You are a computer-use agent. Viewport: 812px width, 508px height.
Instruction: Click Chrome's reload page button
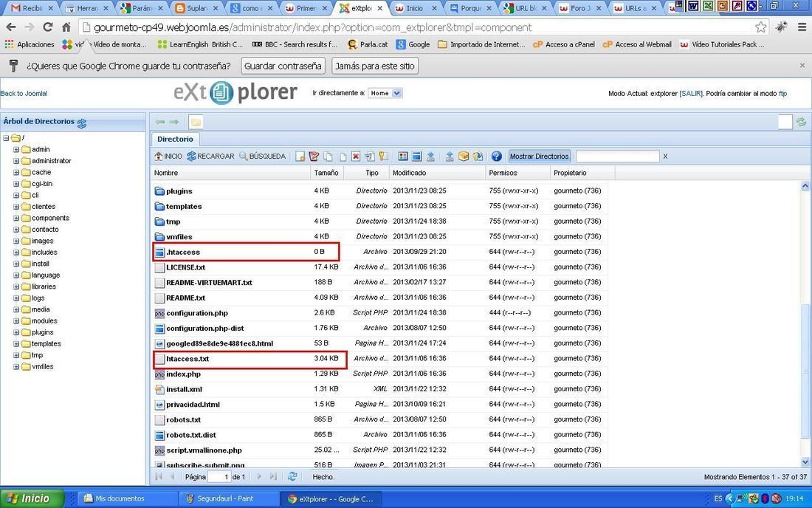(48, 27)
